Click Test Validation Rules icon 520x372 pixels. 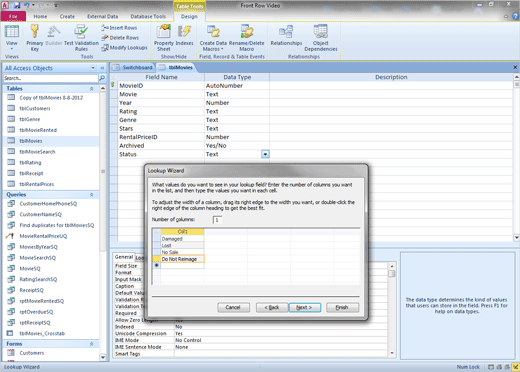(x=81, y=38)
